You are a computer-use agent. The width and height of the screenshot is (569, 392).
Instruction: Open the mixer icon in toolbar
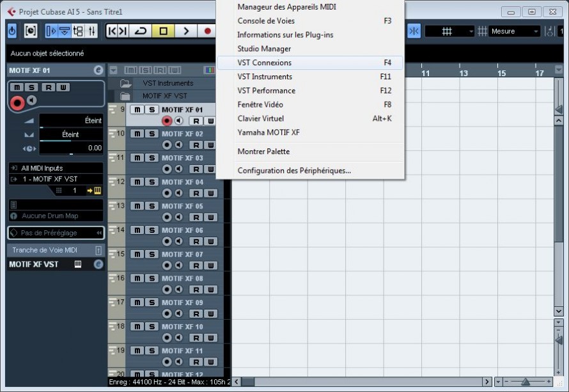pos(91,31)
